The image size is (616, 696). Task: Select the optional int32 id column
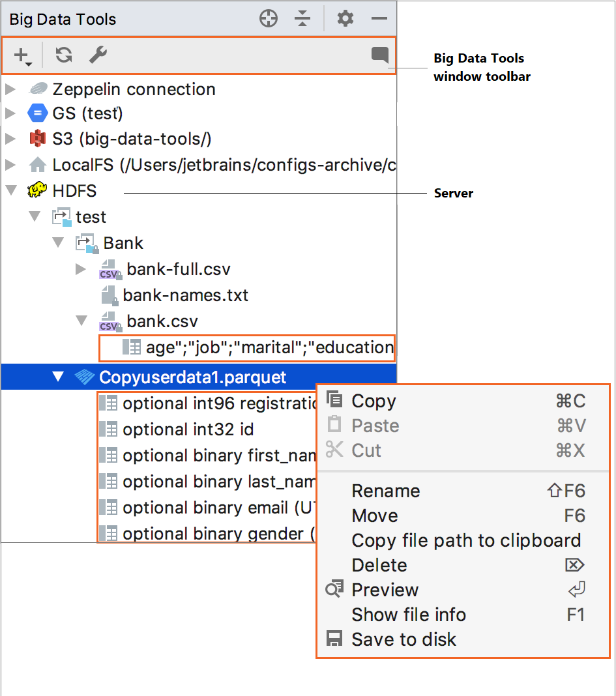pyautogui.click(x=188, y=429)
